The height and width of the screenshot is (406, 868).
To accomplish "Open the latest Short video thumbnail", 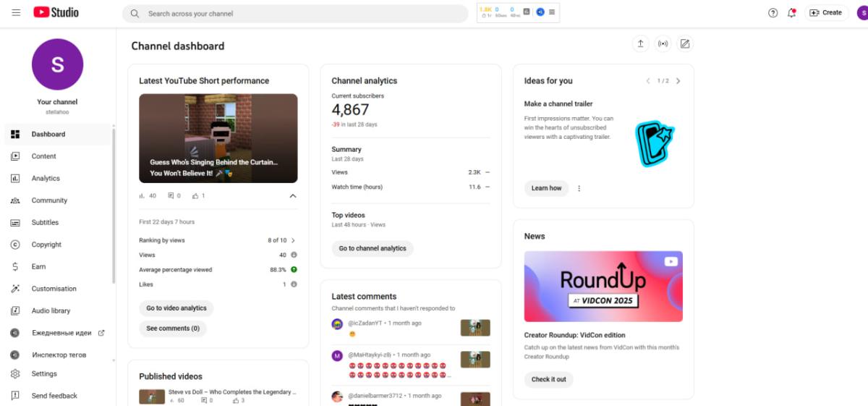I will tap(218, 138).
